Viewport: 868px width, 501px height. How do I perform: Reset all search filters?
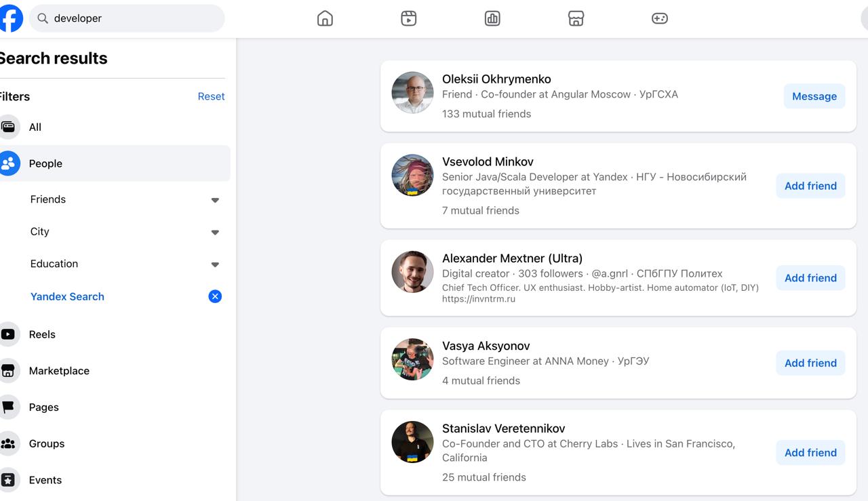coord(211,96)
